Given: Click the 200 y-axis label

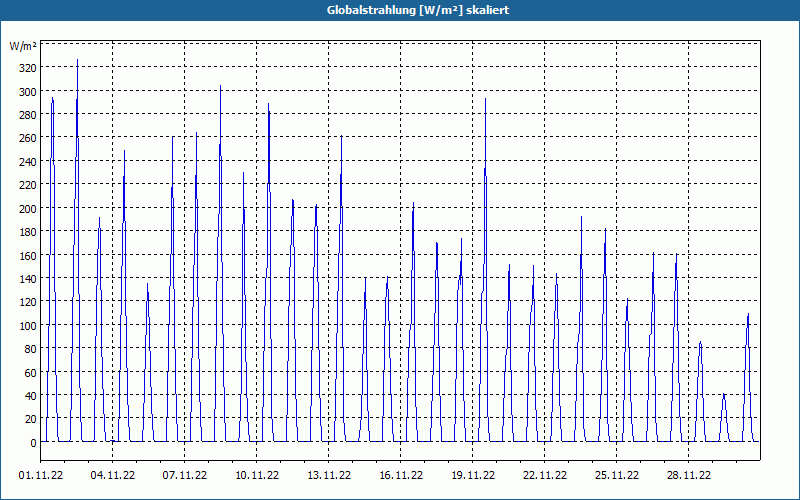Looking at the screenshot, I should tap(27, 208).
